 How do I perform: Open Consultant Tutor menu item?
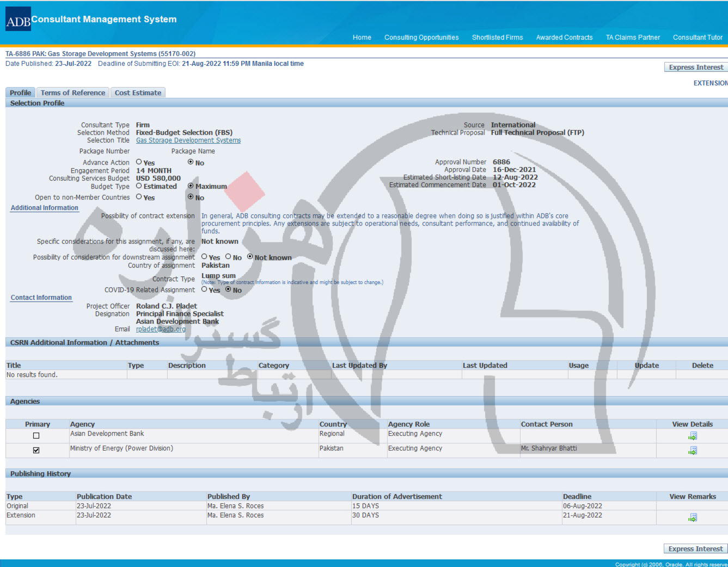698,38
